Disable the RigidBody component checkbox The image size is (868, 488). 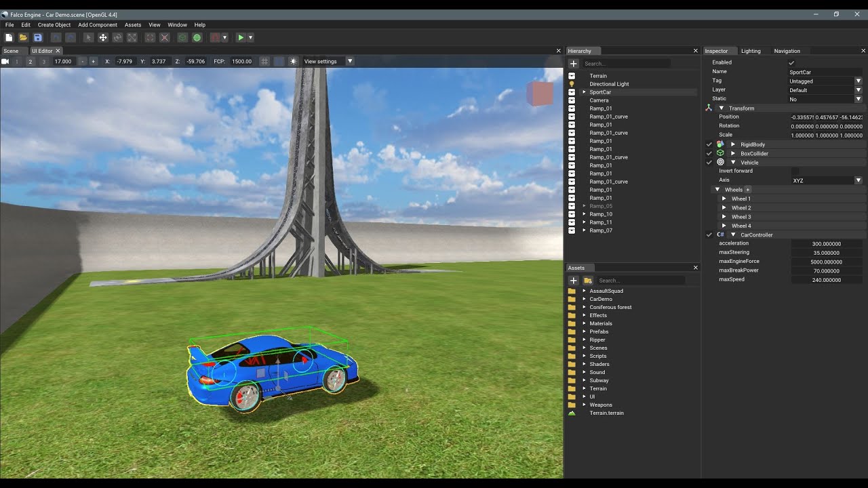[709, 144]
